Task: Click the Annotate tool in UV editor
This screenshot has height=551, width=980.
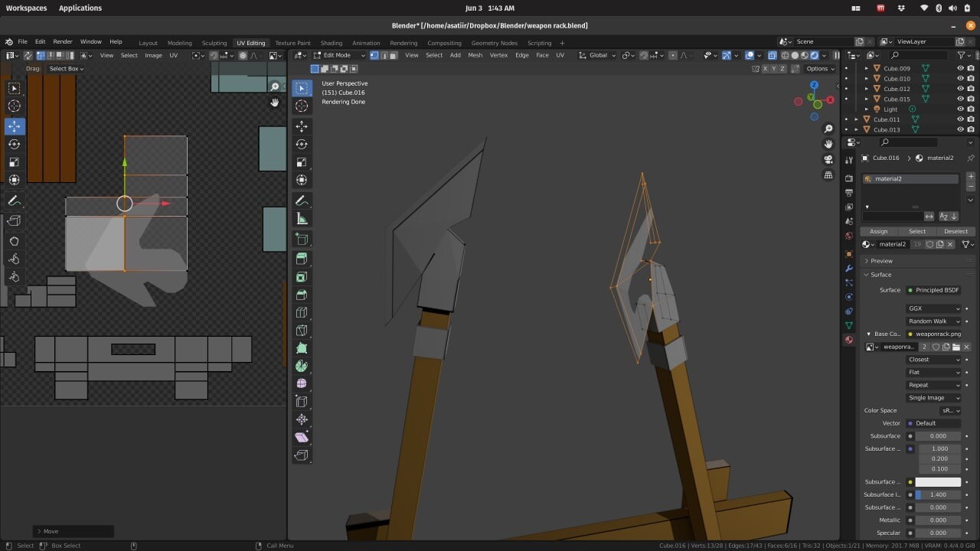Action: pos(14,201)
